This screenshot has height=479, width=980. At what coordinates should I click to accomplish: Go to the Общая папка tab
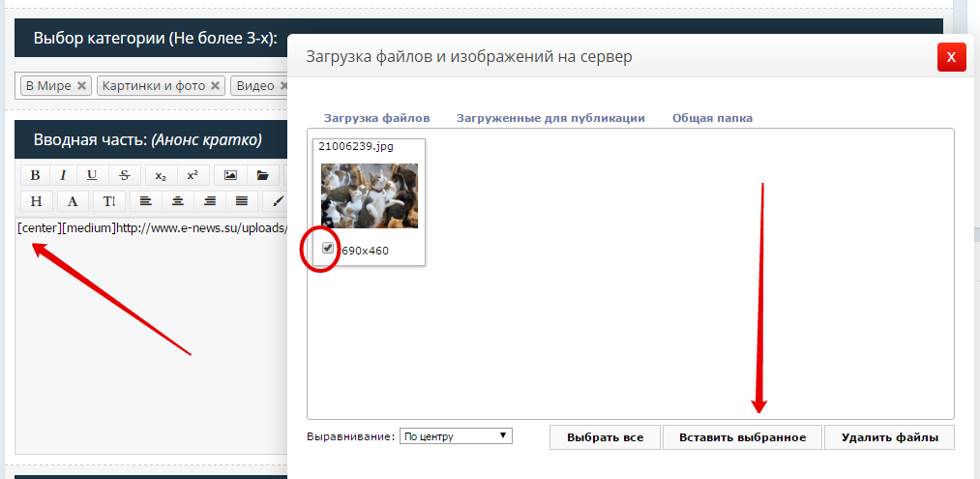pos(712,118)
